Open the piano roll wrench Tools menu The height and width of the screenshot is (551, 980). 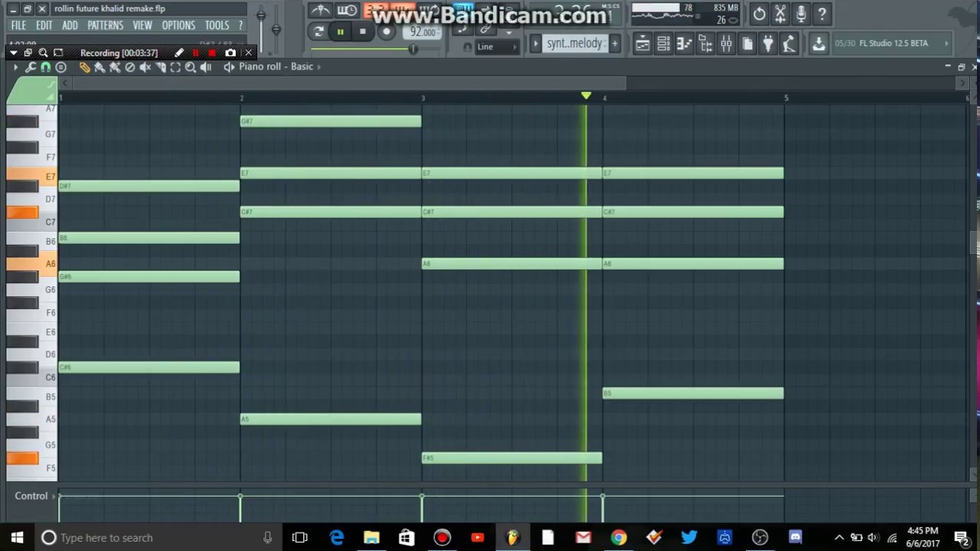click(x=30, y=67)
